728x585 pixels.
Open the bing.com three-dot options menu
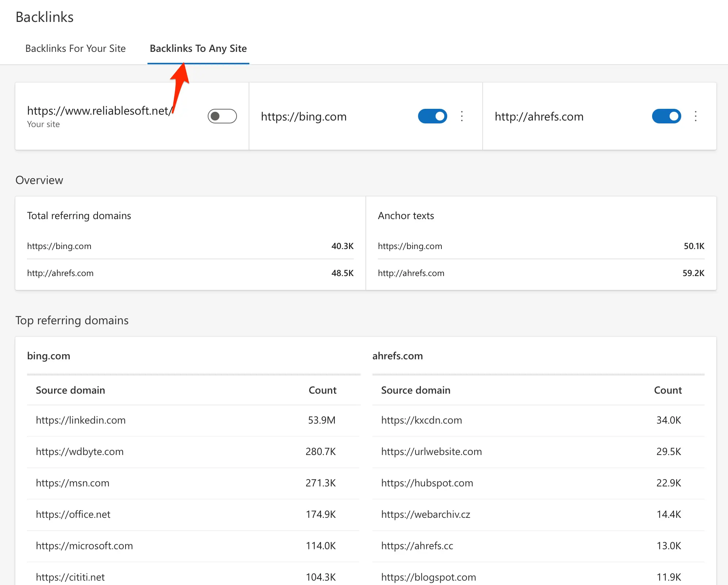point(462,116)
